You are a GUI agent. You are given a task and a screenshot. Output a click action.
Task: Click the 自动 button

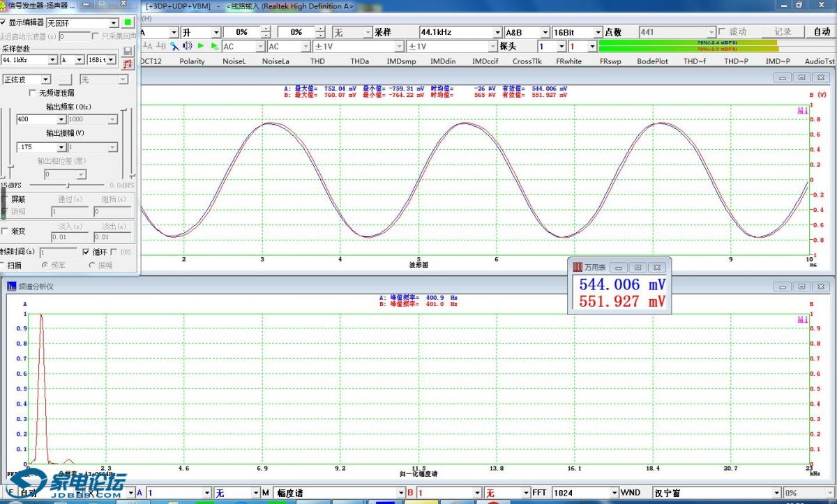822,32
